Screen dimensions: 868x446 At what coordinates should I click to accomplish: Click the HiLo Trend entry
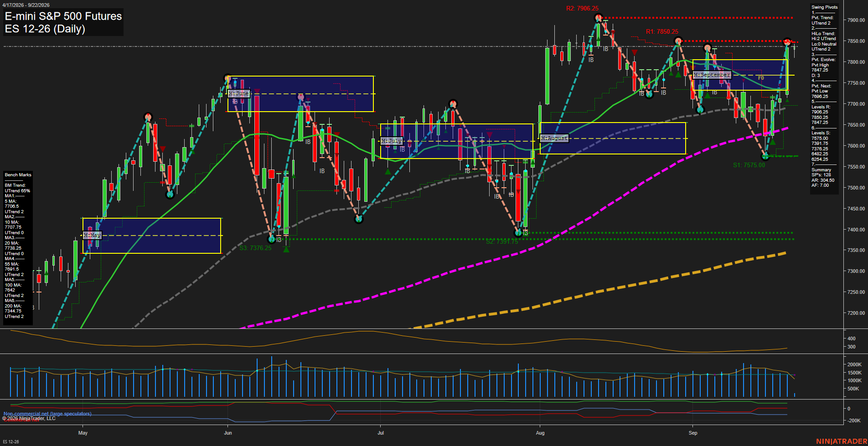(823, 34)
